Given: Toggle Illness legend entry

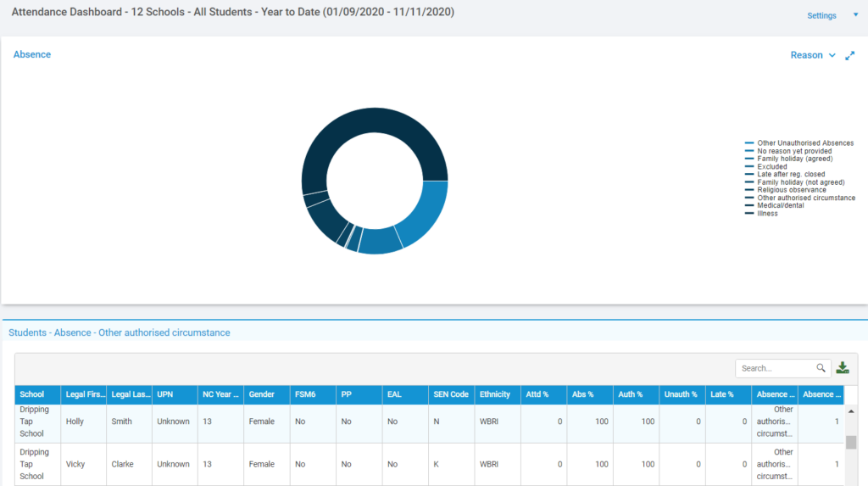Looking at the screenshot, I should [x=761, y=214].
